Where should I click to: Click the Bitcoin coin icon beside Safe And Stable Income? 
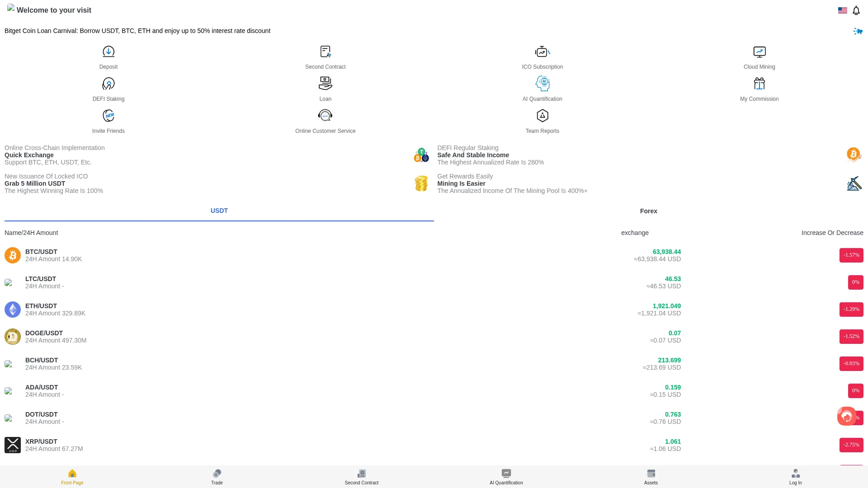pos(854,155)
